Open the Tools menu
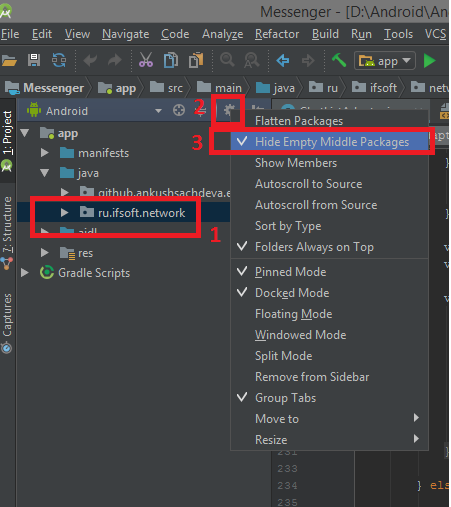 coord(398,34)
